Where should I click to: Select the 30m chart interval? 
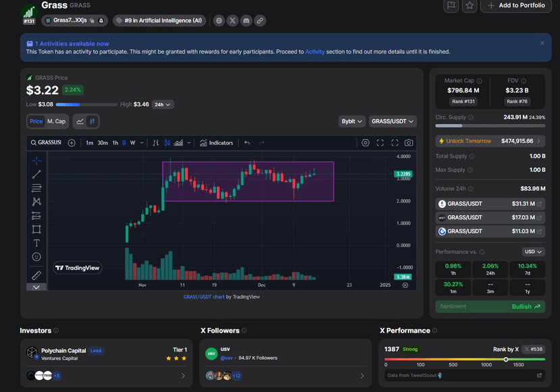point(103,143)
